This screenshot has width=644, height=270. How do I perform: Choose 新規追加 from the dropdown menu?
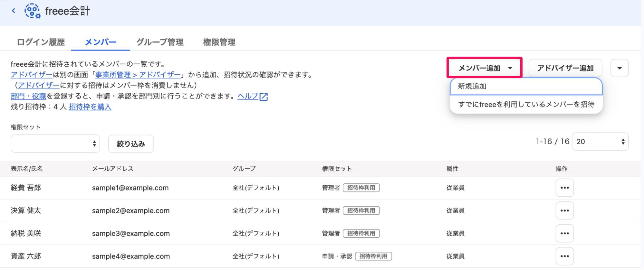tap(526, 86)
